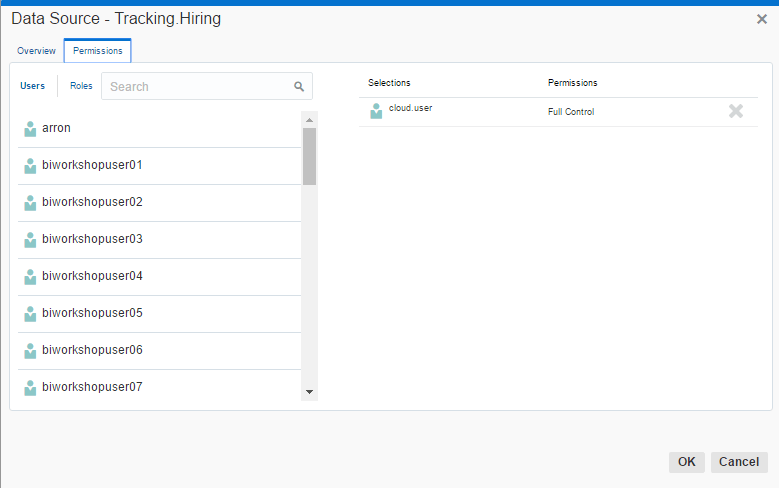Close the Data Source dialog
This screenshot has height=488, width=779.
click(x=762, y=19)
